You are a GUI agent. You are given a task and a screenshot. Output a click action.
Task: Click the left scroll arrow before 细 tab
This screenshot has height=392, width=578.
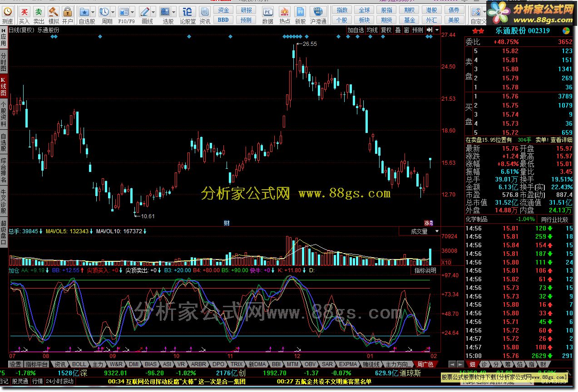(452, 364)
